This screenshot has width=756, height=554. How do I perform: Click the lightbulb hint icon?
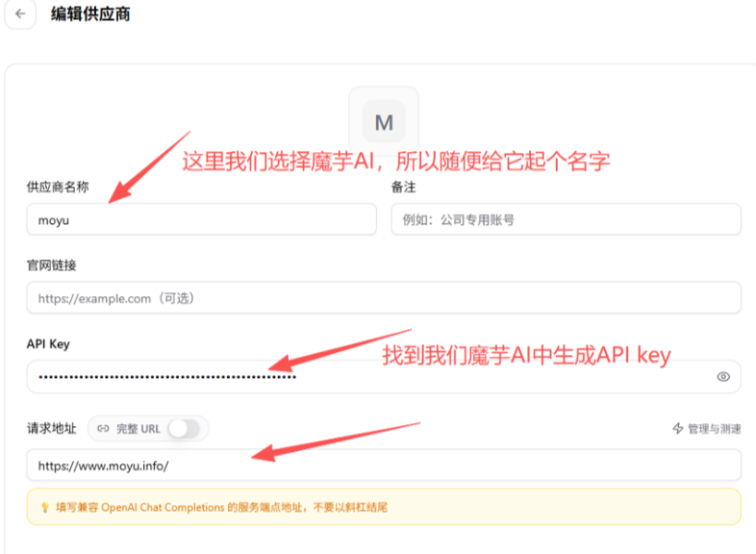point(45,507)
